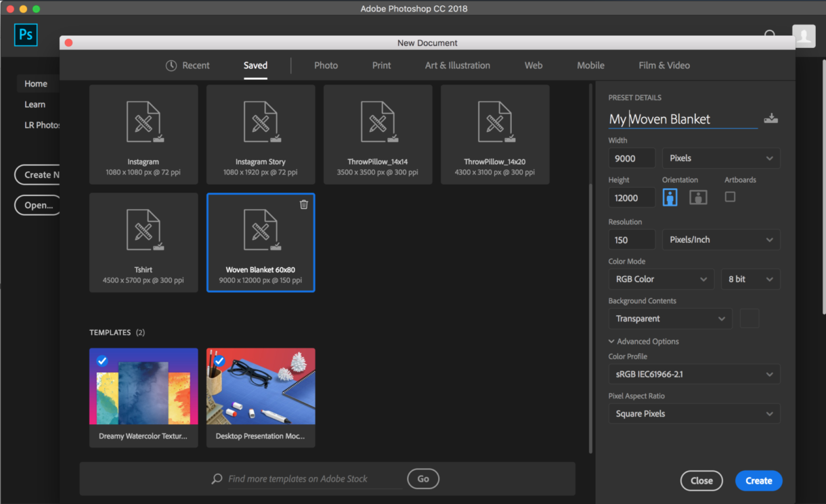Screen dimensions: 826x504
Task: Click the Woven Blanket 60x80 document icon
Action: pos(261,230)
